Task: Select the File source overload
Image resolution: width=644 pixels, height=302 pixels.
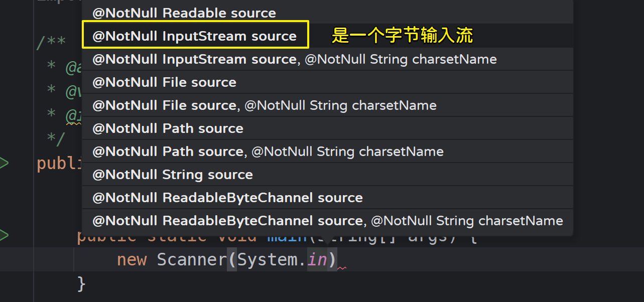Action: [x=164, y=82]
